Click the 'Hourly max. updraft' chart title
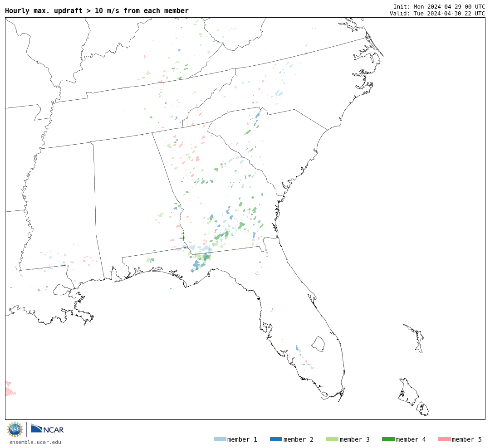 click(x=97, y=10)
